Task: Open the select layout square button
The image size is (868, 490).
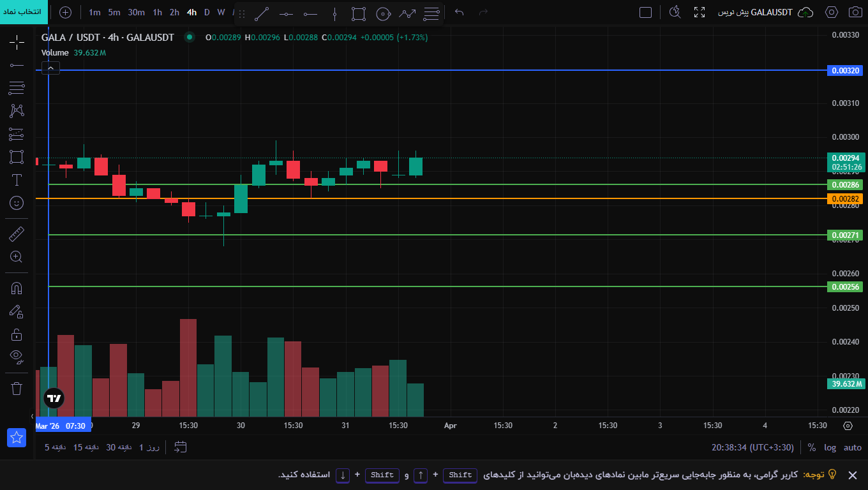Action: coord(645,12)
